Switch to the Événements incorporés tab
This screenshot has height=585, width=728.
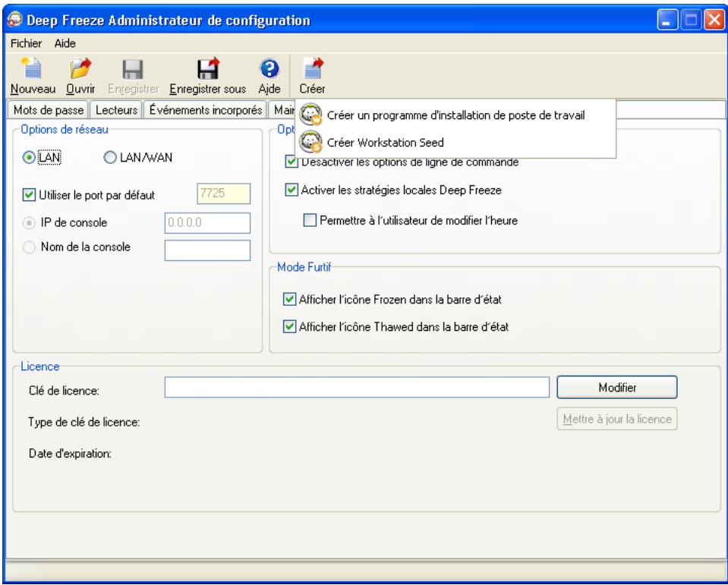[205, 110]
